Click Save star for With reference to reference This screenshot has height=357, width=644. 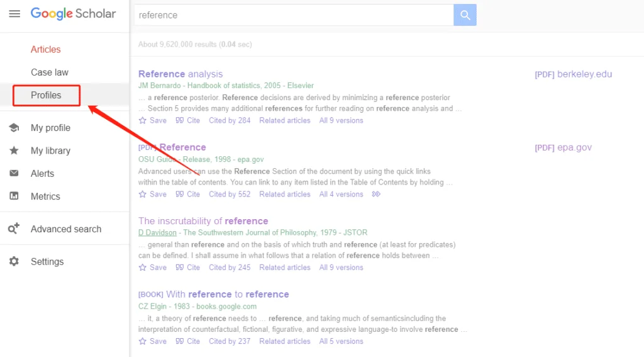(x=143, y=341)
